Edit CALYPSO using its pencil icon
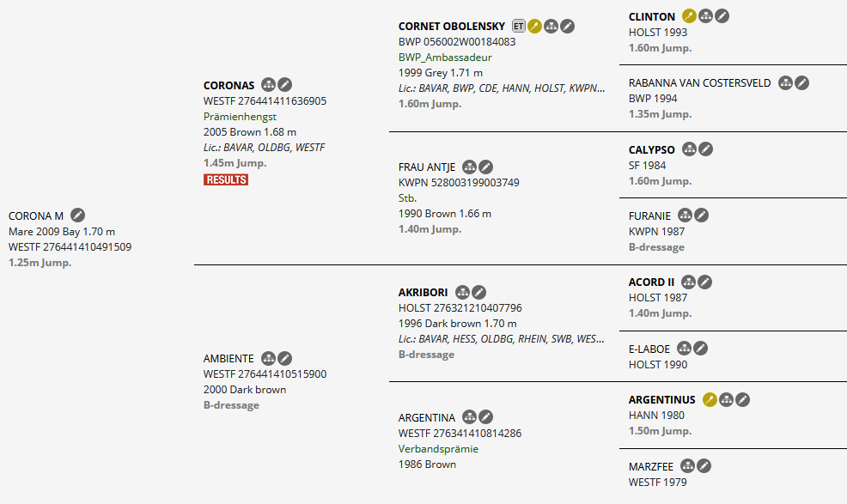Viewport: 847px width, 504px height. [x=705, y=149]
